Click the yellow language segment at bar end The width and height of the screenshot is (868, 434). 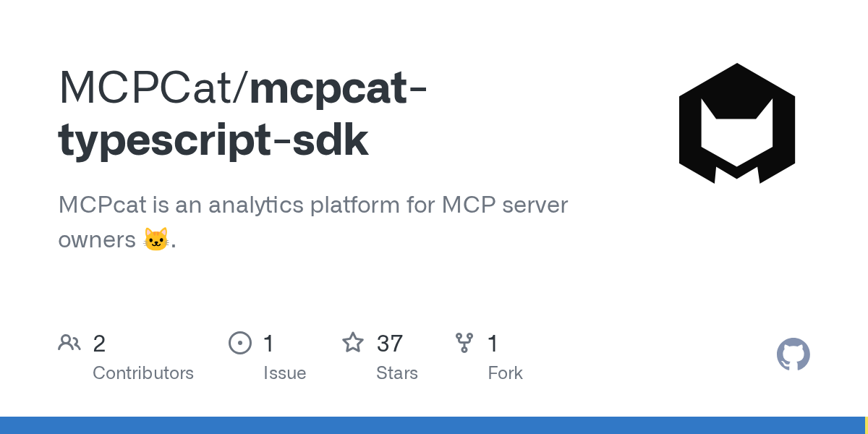866,425
